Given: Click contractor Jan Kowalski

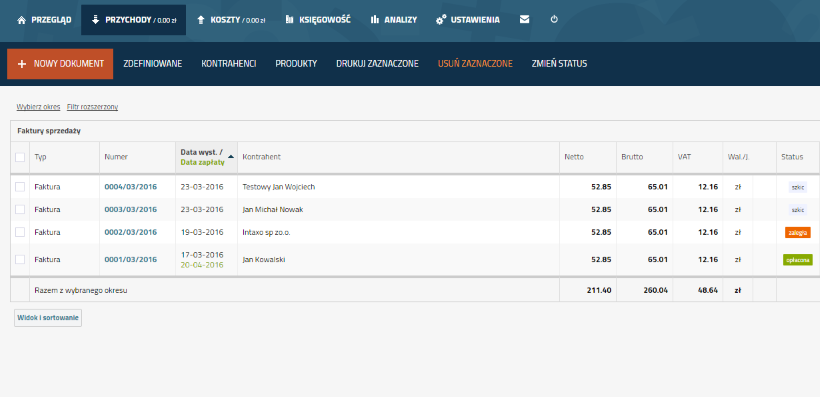Looking at the screenshot, I should point(264,259).
